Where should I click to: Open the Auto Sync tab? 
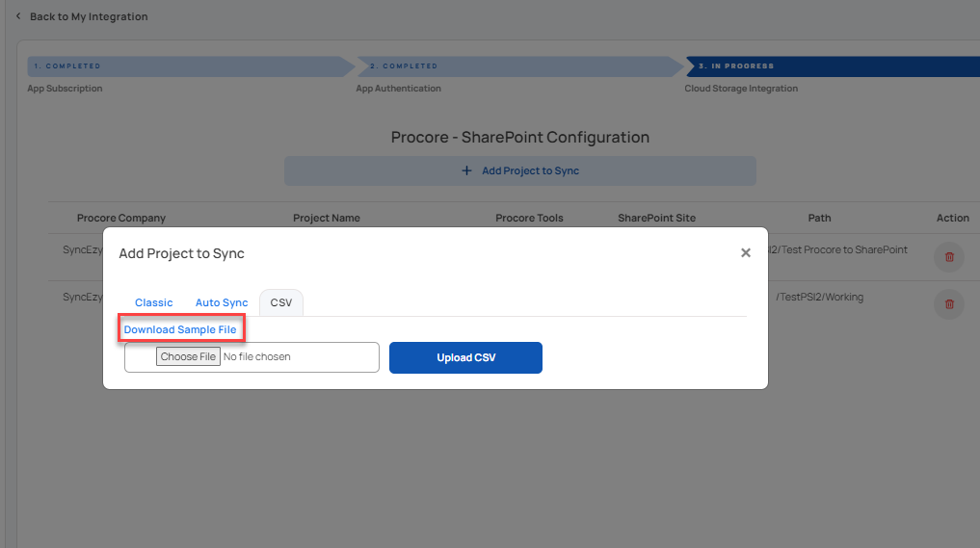pyautogui.click(x=222, y=302)
